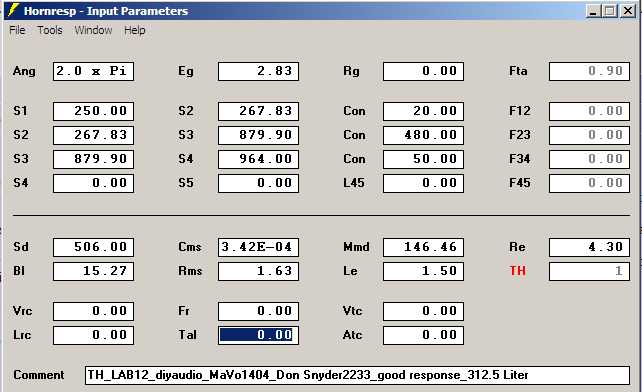Click the greyed F34 field

tap(589, 159)
